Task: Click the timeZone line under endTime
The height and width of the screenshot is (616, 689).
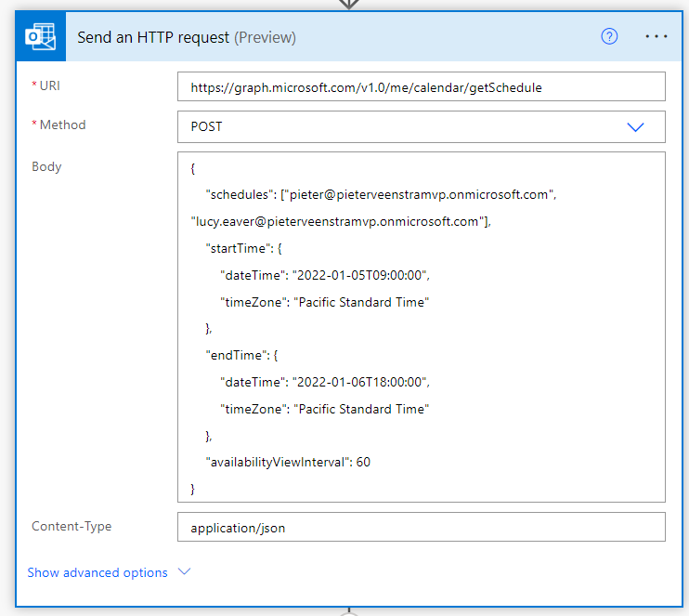Action: (x=324, y=409)
